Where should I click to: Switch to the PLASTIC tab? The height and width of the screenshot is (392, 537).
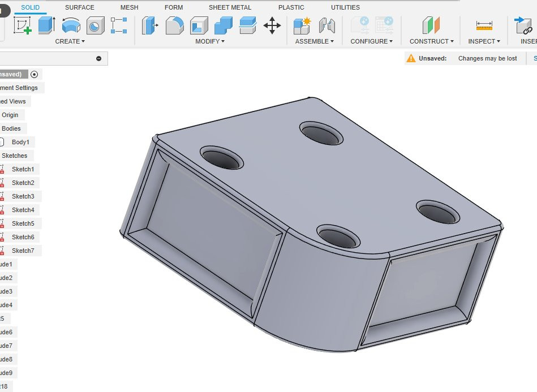pos(291,7)
